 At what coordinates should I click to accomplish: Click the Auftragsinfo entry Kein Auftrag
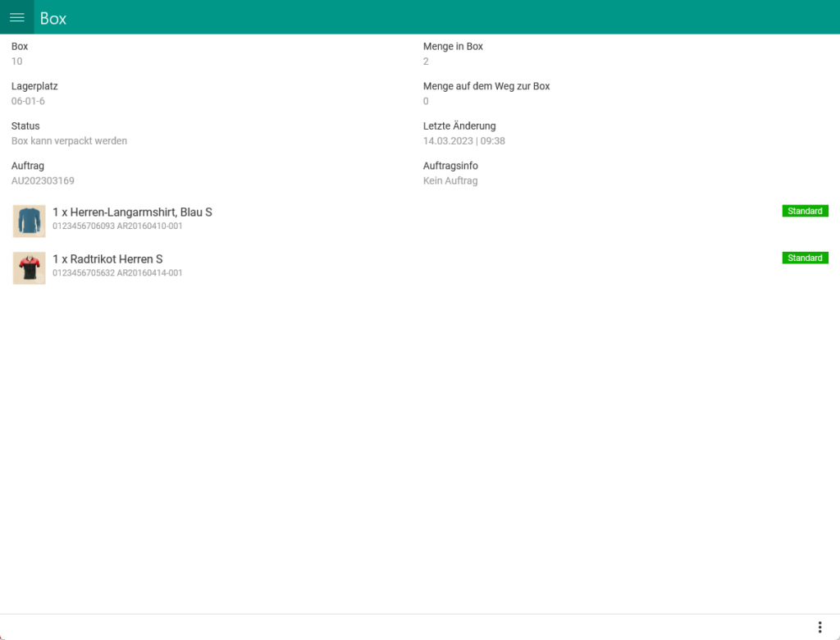pos(449,181)
